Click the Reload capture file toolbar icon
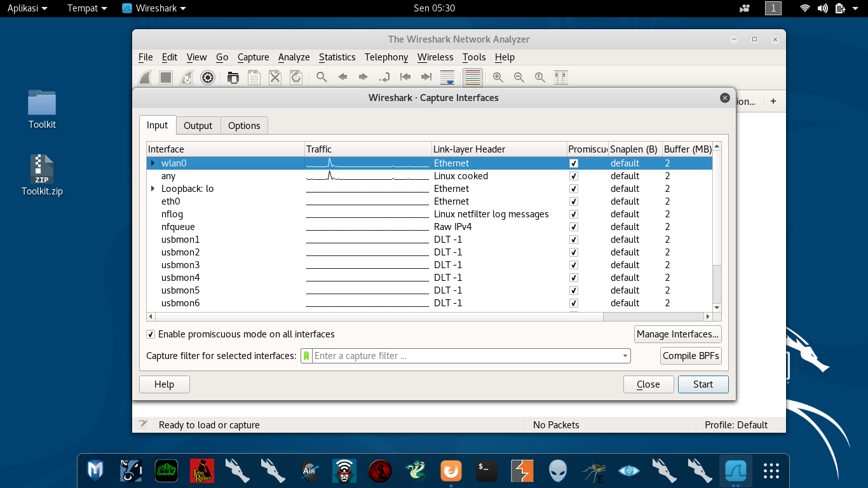Screen dimensions: 868x488 coord(296,78)
